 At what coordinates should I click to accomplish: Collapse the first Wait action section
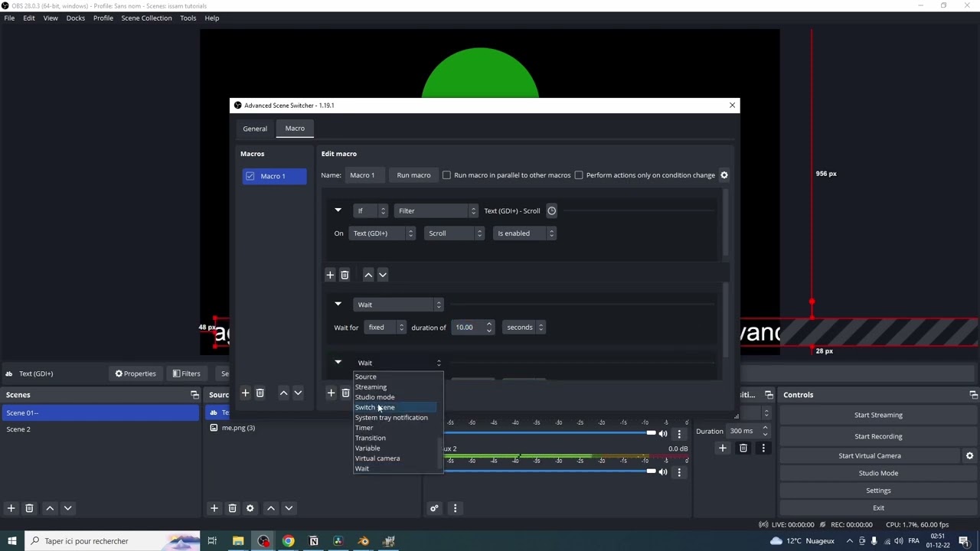click(338, 304)
